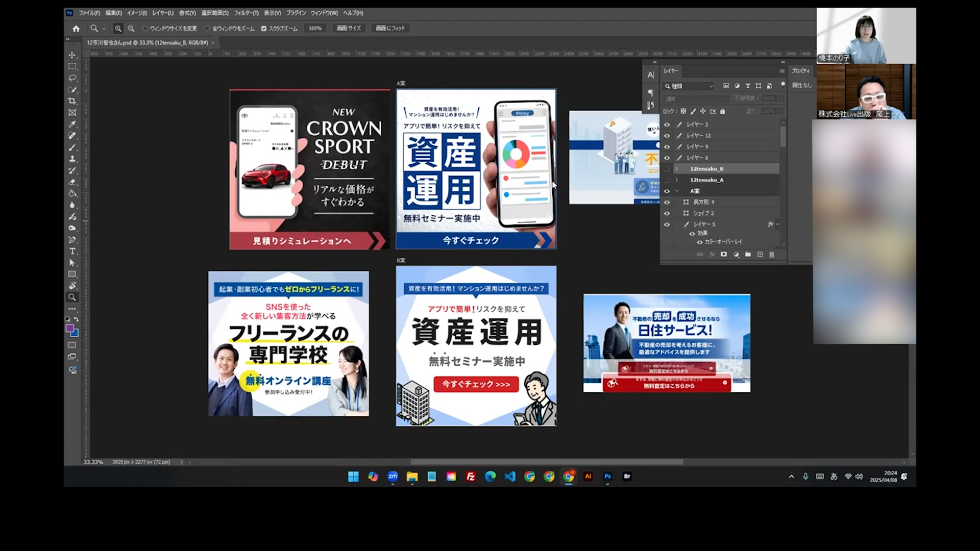
Task: Click the lock all padlock icon
Action: pos(722,111)
